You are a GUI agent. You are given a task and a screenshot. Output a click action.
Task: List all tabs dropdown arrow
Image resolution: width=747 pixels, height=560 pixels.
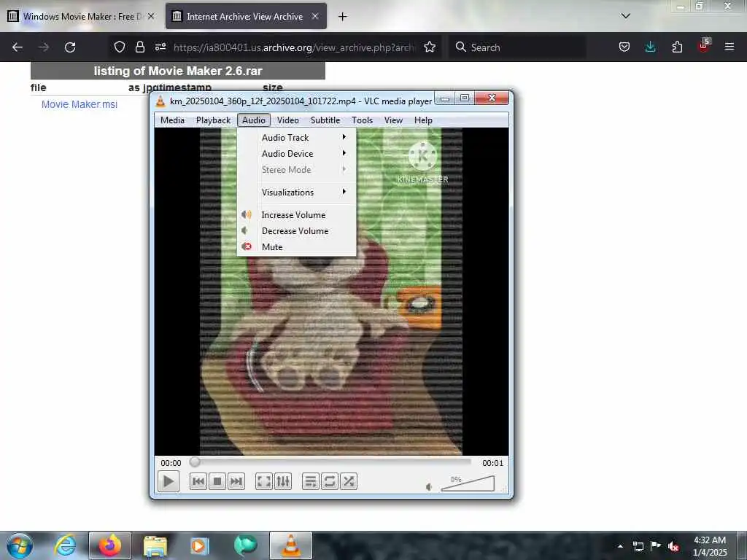click(625, 16)
